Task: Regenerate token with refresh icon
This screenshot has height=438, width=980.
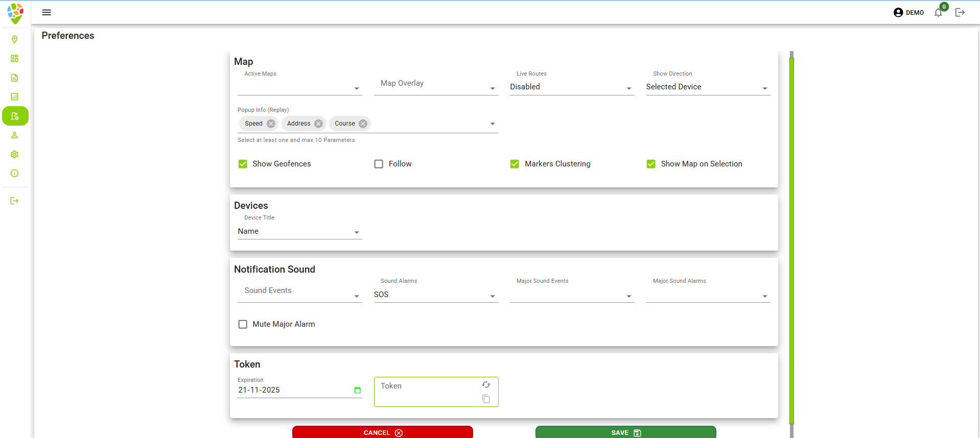Action: [486, 385]
